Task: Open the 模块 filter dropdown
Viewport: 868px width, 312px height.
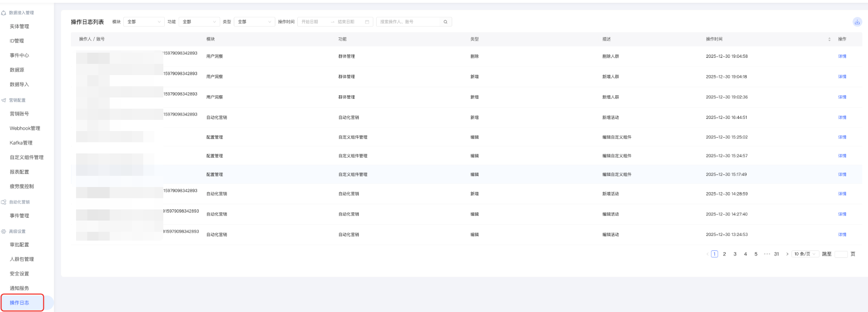Action: 144,22
